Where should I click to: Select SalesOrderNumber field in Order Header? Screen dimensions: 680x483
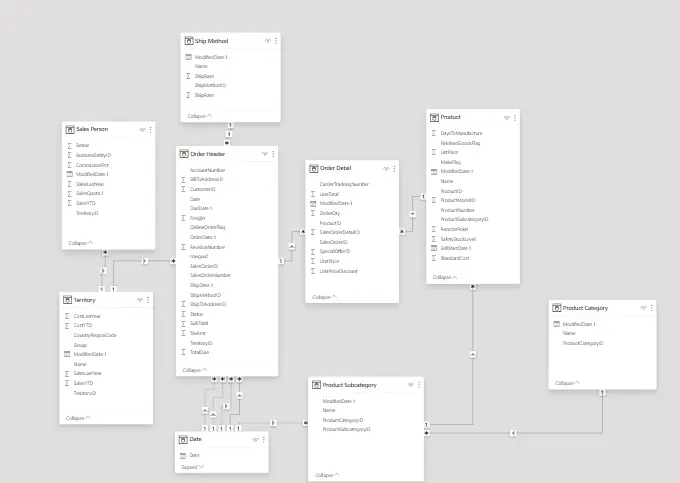pos(210,275)
